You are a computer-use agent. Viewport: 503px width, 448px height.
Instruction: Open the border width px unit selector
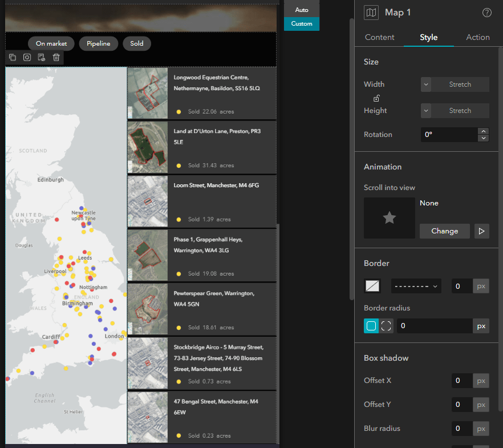[481, 286]
